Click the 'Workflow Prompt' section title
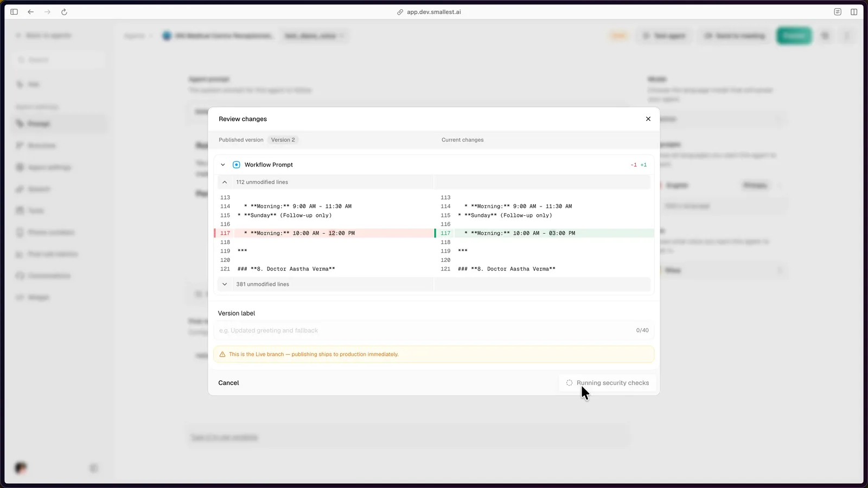The image size is (868, 488). 269,165
